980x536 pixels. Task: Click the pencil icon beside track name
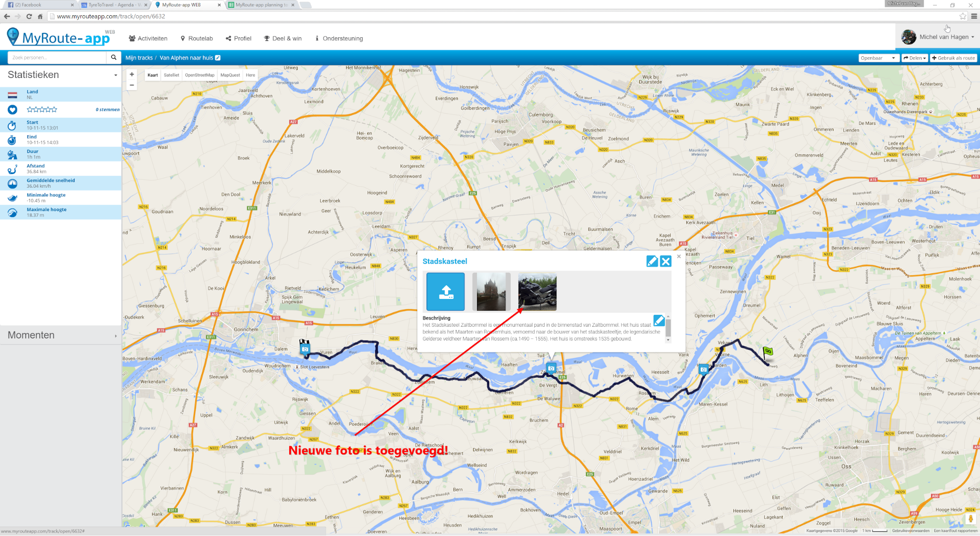click(x=218, y=58)
